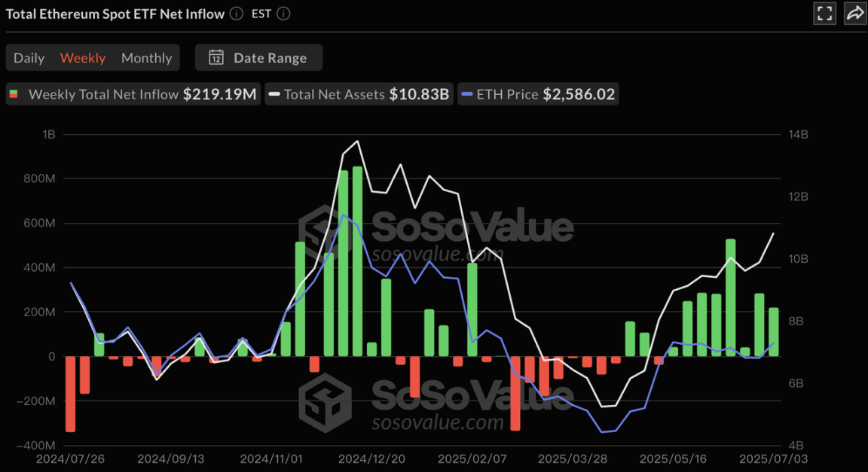Click white Total Net Assets legend marker

point(274,95)
